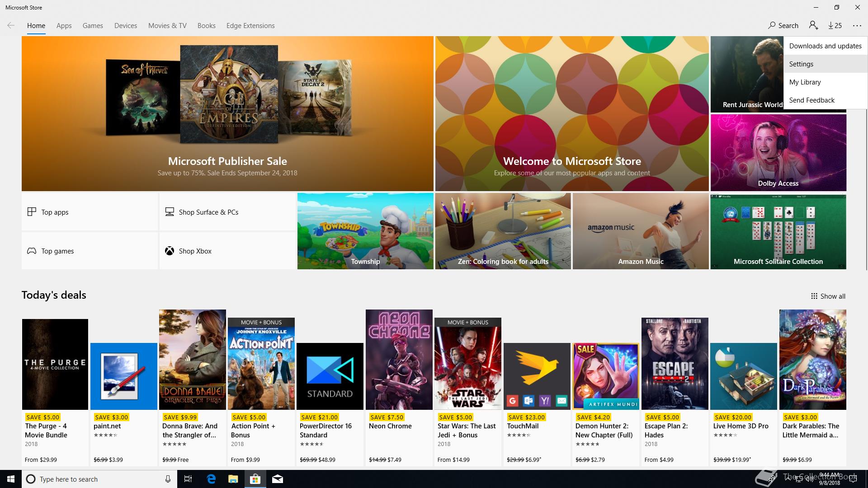Click the account sign-in person icon

tap(813, 26)
